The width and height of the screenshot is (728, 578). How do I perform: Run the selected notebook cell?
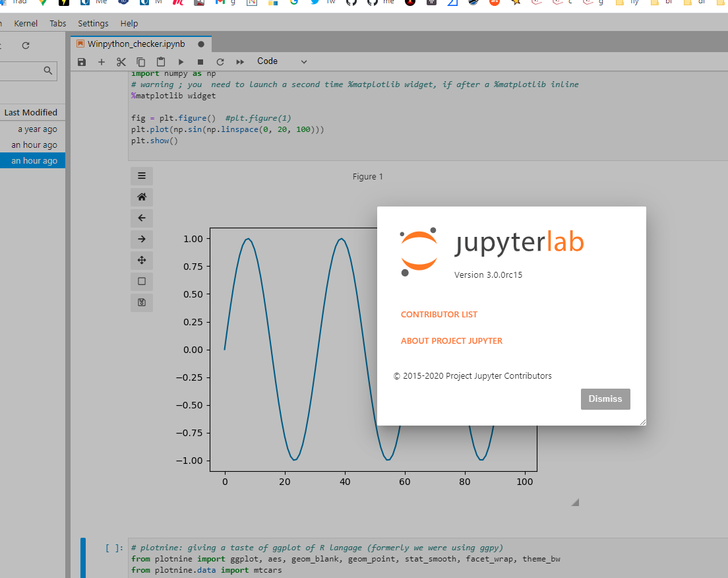pos(181,61)
